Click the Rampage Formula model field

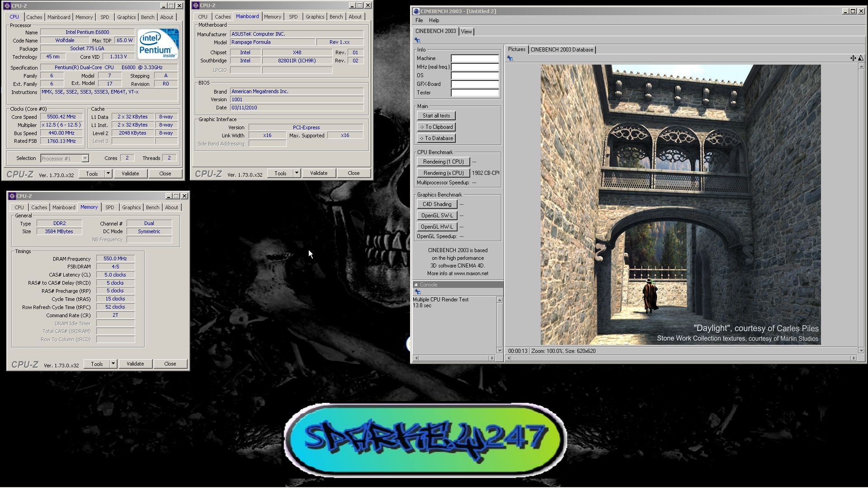coord(273,42)
